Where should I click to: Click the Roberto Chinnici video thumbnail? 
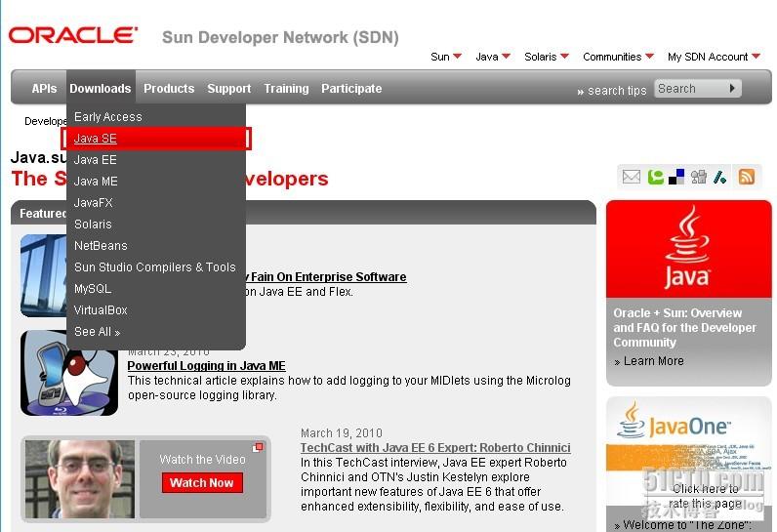(80, 479)
